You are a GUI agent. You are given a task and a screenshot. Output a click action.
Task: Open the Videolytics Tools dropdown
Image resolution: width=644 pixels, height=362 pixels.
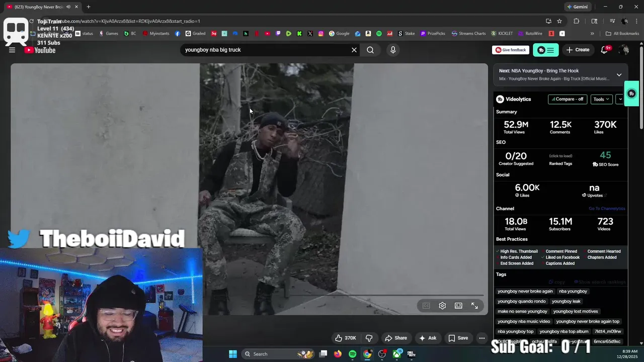[x=601, y=99]
